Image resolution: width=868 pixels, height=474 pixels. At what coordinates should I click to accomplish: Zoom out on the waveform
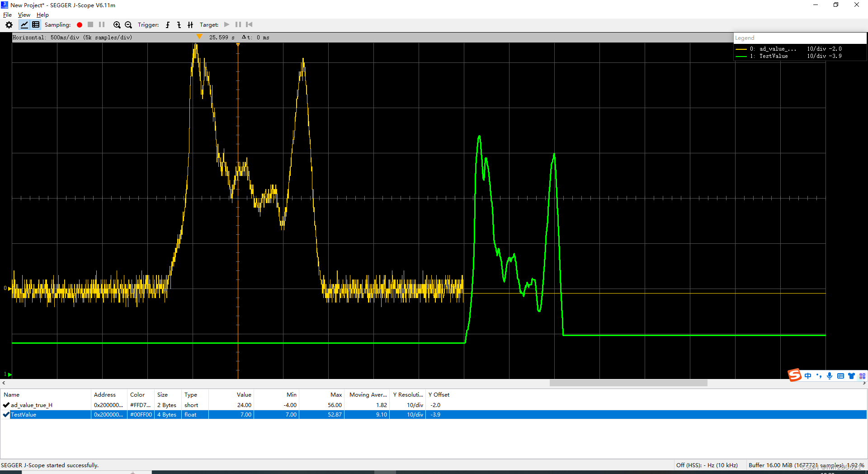128,25
